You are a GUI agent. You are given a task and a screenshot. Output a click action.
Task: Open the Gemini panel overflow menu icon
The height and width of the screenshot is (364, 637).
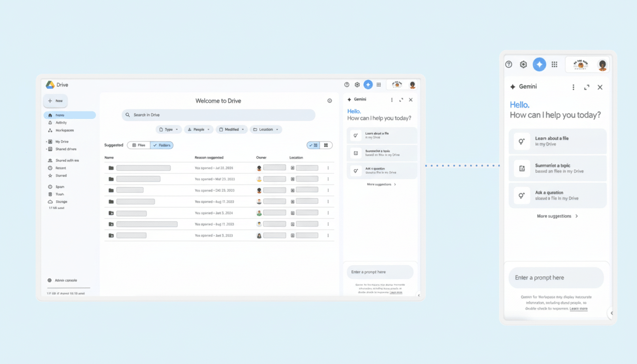click(x=391, y=100)
